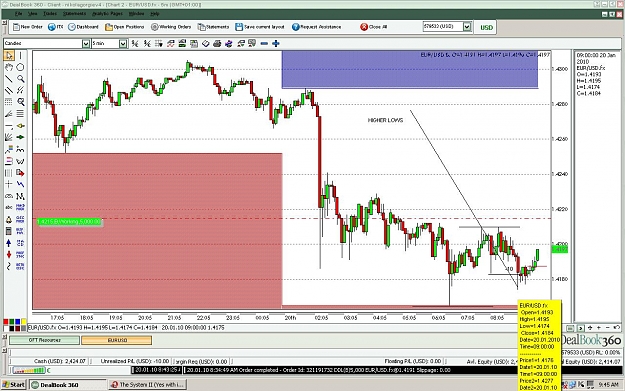
Task: Click the 9:45 AM system clock
Action: 609,385
